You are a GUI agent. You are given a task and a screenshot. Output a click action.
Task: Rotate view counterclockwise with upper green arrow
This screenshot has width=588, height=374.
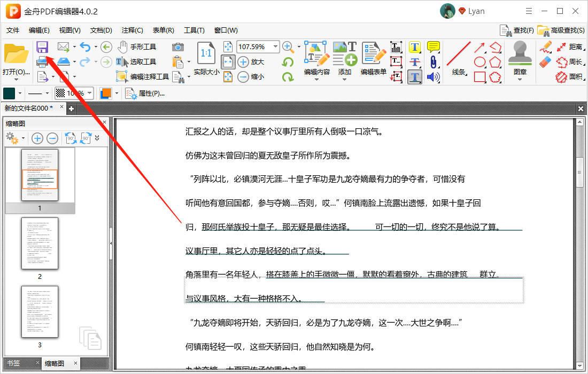(288, 62)
